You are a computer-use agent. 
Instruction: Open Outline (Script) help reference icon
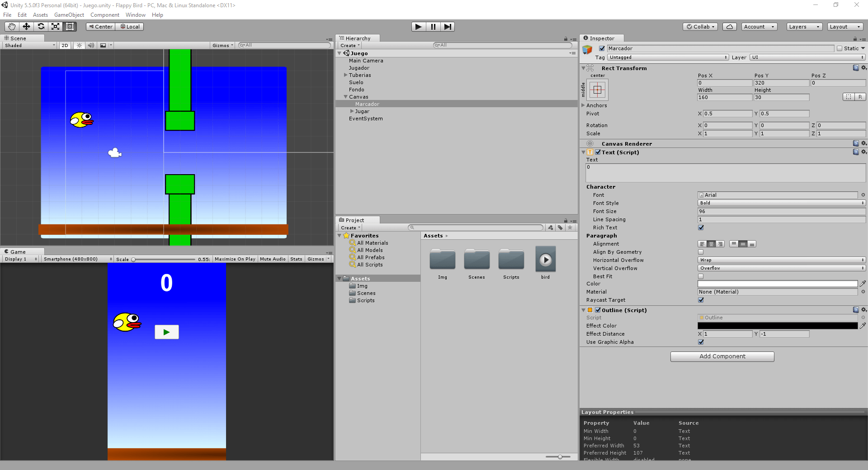point(856,310)
